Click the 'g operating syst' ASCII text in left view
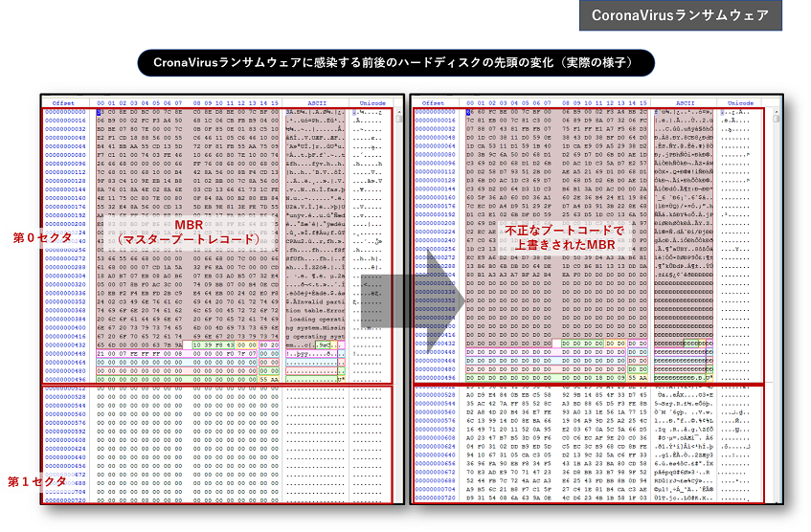Screen dimensions: 811x532 [316, 337]
